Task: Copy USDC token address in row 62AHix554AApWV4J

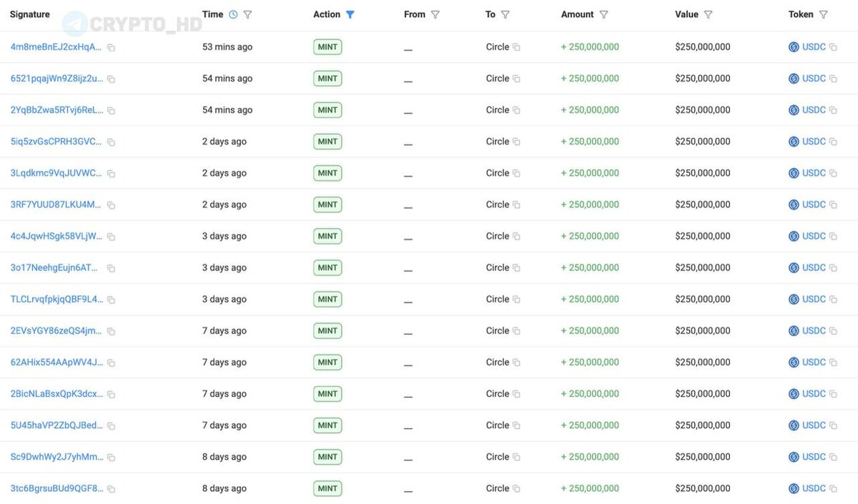Action: [x=833, y=362]
